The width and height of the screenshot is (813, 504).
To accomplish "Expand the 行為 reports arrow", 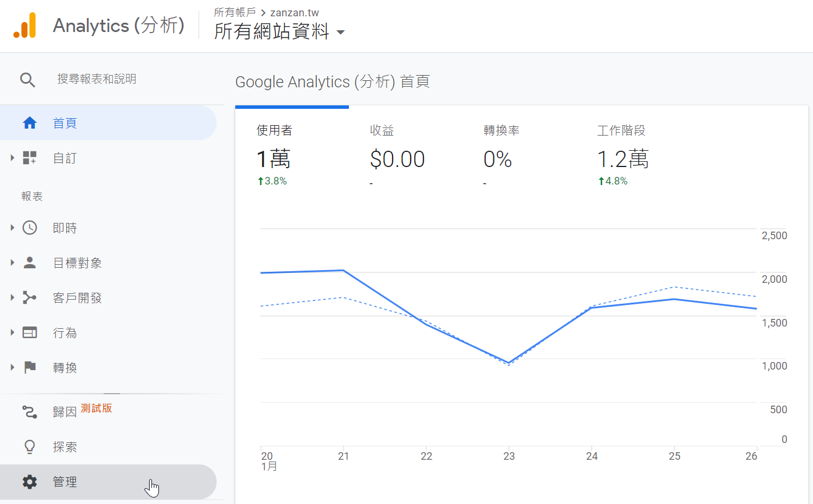I will coord(12,332).
